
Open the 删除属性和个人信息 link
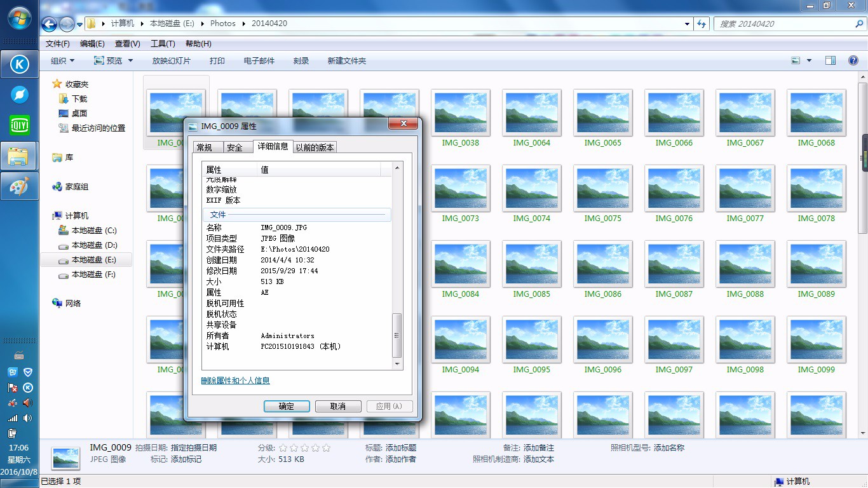[x=236, y=380]
